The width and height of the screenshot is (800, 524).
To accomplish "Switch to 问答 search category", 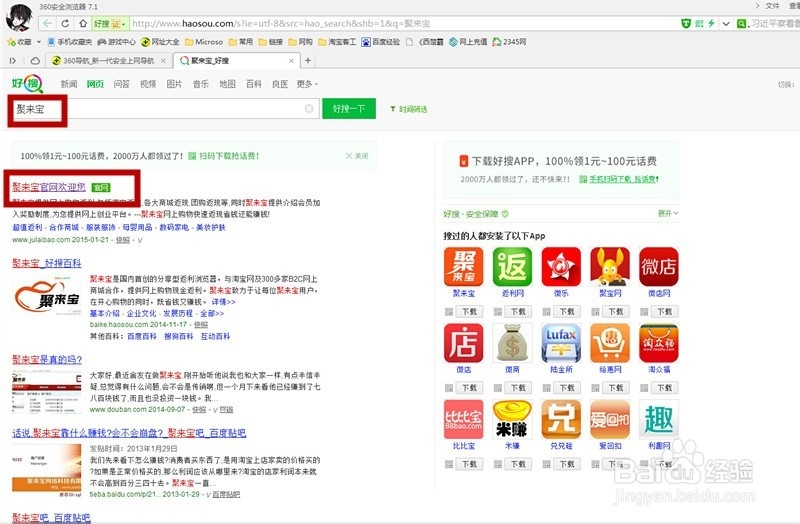I will (x=121, y=84).
